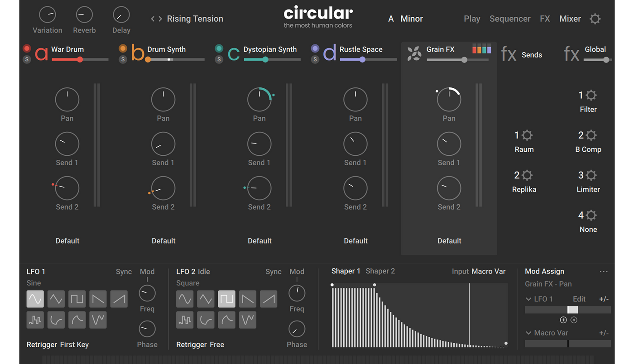
Task: Choose the falling sawtooth waveform for LFO 2
Action: click(247, 299)
